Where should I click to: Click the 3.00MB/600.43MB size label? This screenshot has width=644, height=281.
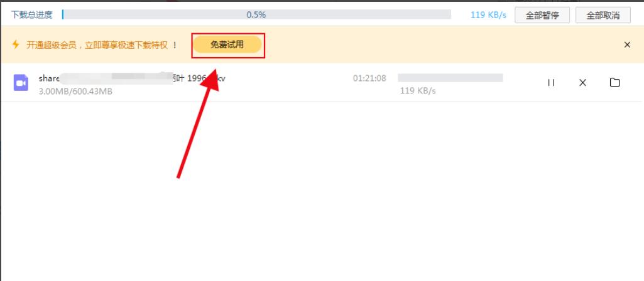click(75, 92)
